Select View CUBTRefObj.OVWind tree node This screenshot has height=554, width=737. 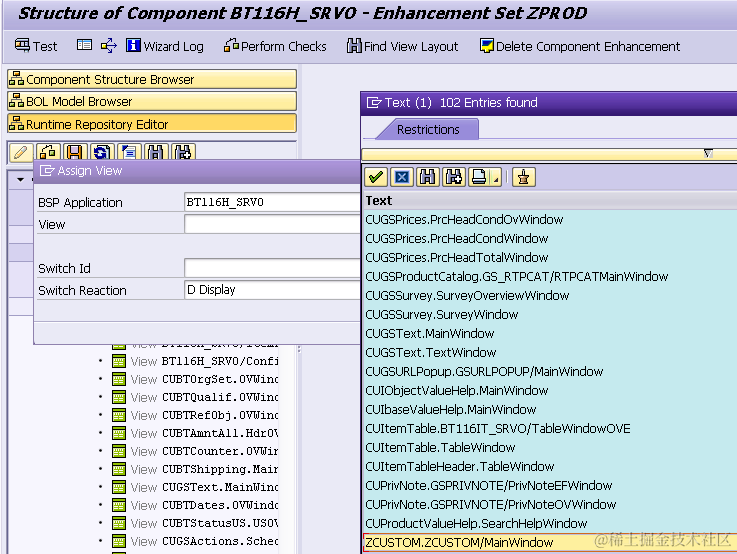pos(195,415)
